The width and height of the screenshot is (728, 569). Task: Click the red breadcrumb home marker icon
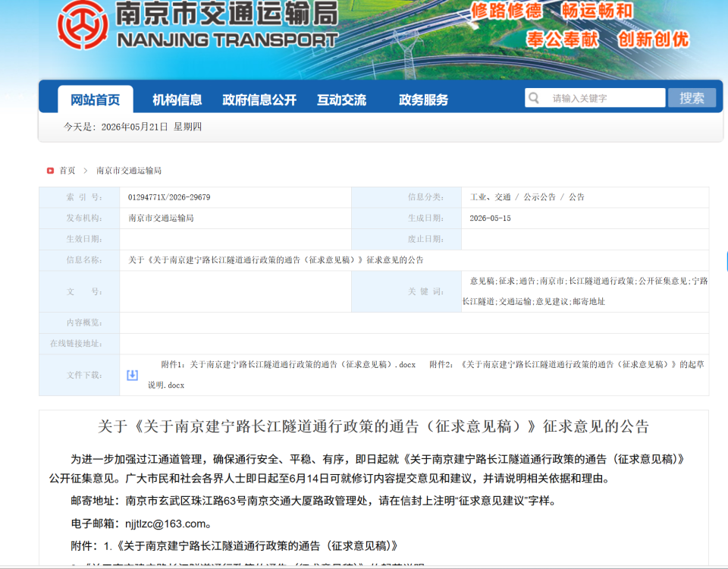[x=50, y=171]
